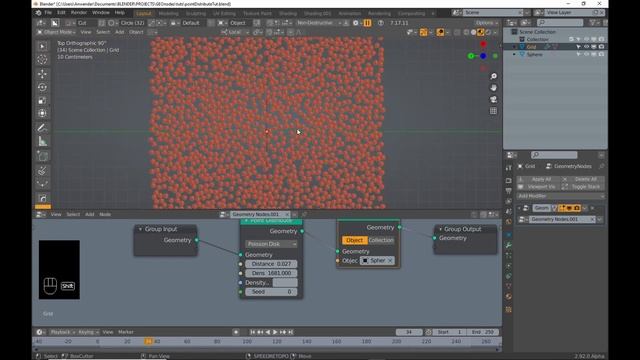
Task: Select the Rotate tool in viewport toolbar
Action: [x=42, y=87]
